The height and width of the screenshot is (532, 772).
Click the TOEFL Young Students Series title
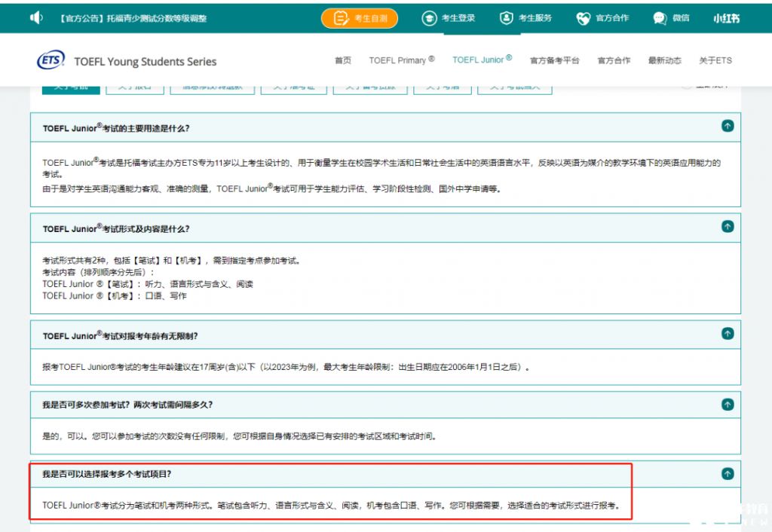pos(146,62)
